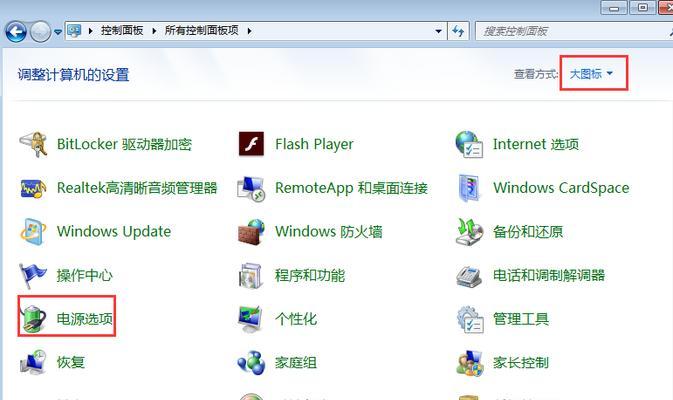This screenshot has height=400, width=673.
Task: Open 程序和功能 link text
Action: [x=309, y=276]
